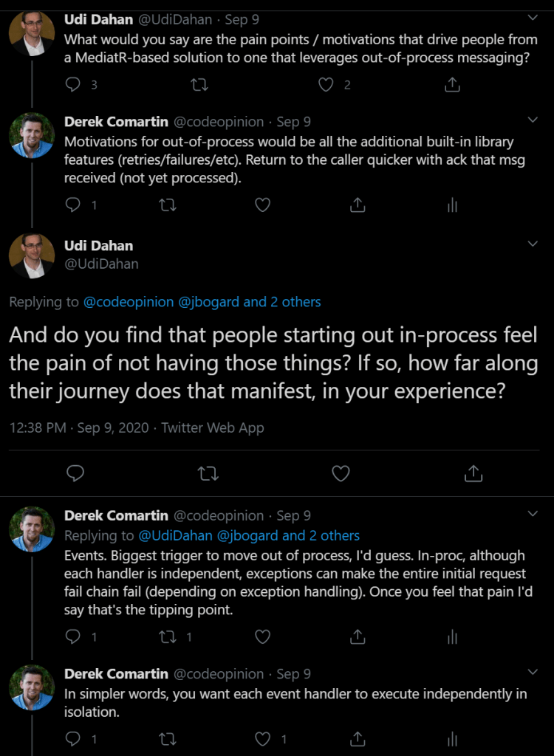View analytics for 'In simpler words' tweet
Viewport: 554px width, 756px height.
point(452,738)
